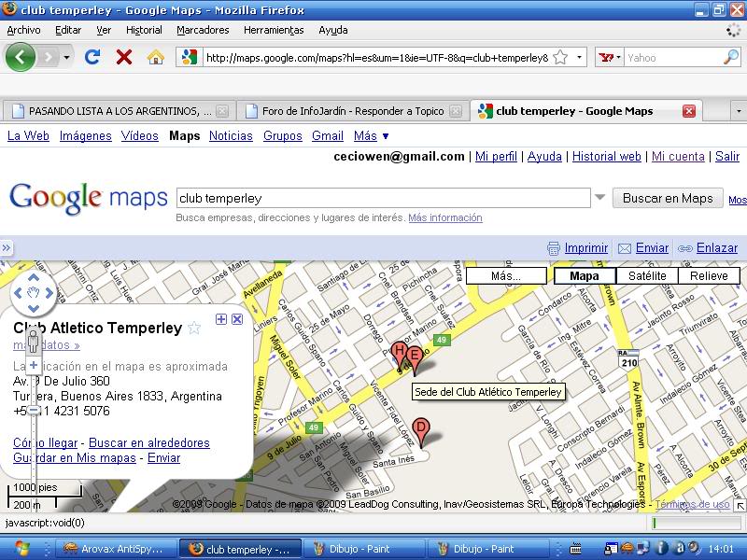Open the Más información link
This screenshot has width=747, height=560.
[445, 217]
